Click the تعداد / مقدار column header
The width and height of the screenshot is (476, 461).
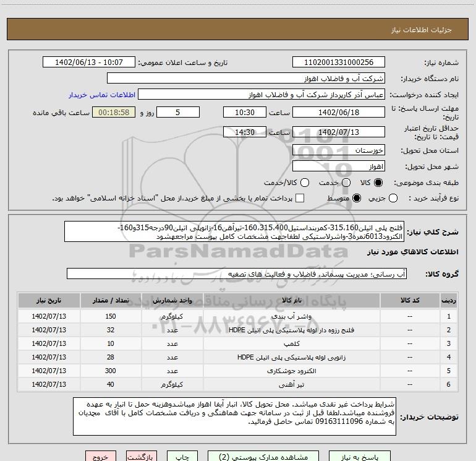click(111, 300)
